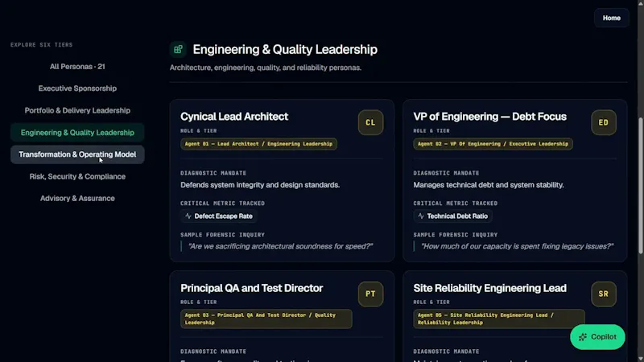Click the green grid icon beside Engineering heading
The image size is (644, 362).
[178, 50]
